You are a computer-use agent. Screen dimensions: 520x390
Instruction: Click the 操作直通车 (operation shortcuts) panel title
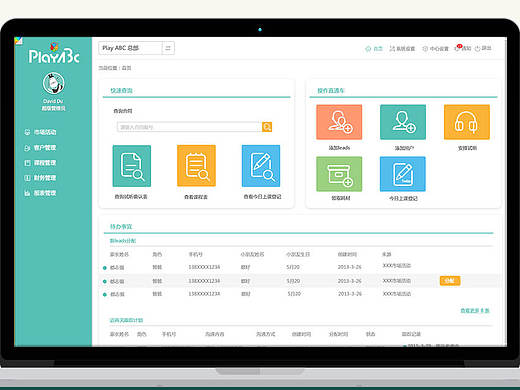point(331,91)
